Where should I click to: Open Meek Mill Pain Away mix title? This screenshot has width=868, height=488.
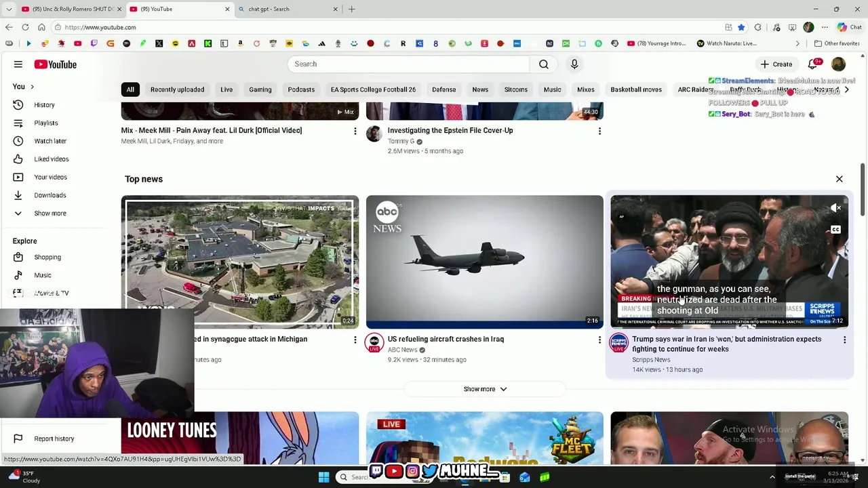pos(212,130)
